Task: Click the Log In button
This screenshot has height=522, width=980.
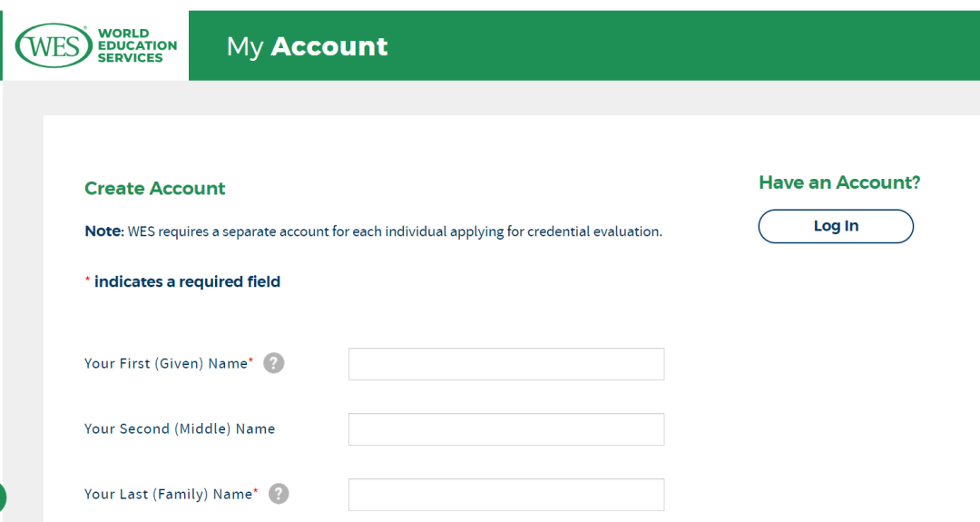Action: [x=836, y=226]
